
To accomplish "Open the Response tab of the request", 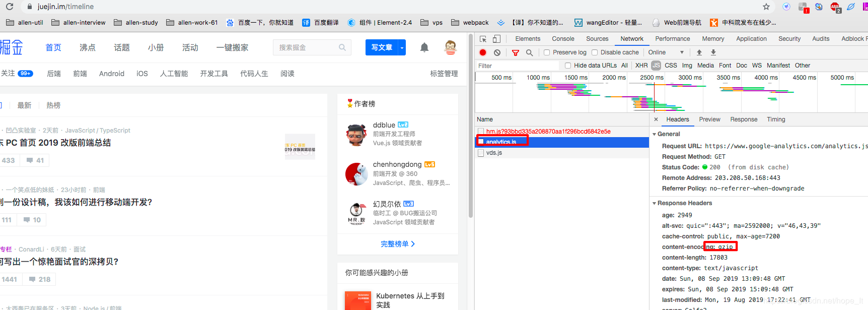I will (x=744, y=119).
